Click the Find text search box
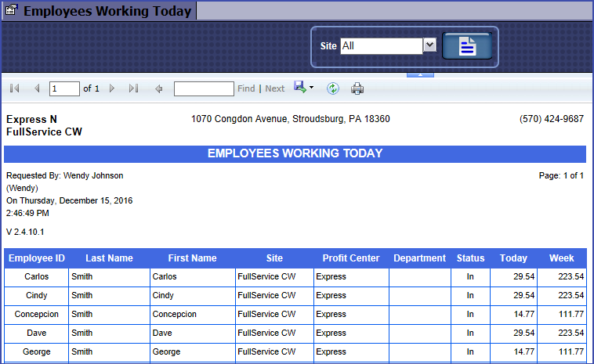 204,89
